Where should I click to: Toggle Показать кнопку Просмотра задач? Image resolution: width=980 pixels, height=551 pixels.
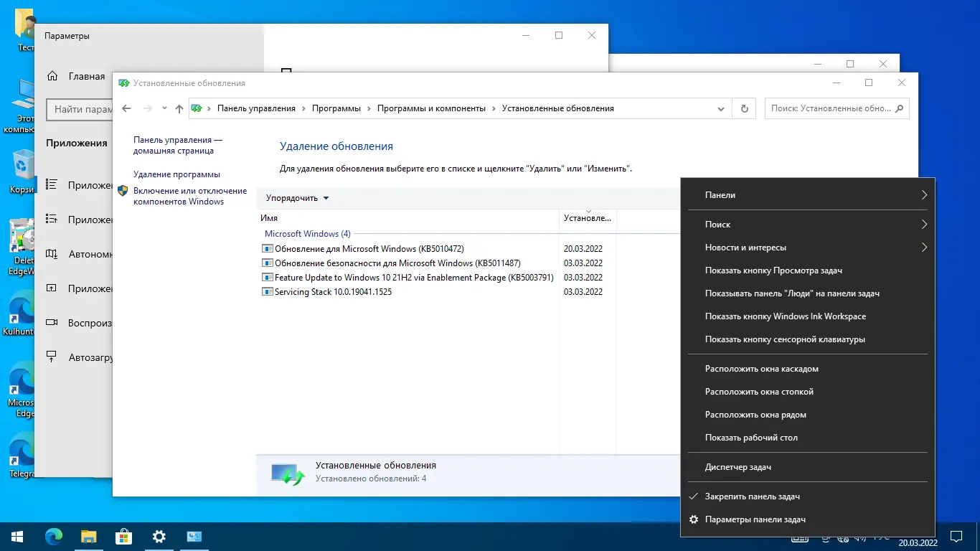click(x=775, y=270)
